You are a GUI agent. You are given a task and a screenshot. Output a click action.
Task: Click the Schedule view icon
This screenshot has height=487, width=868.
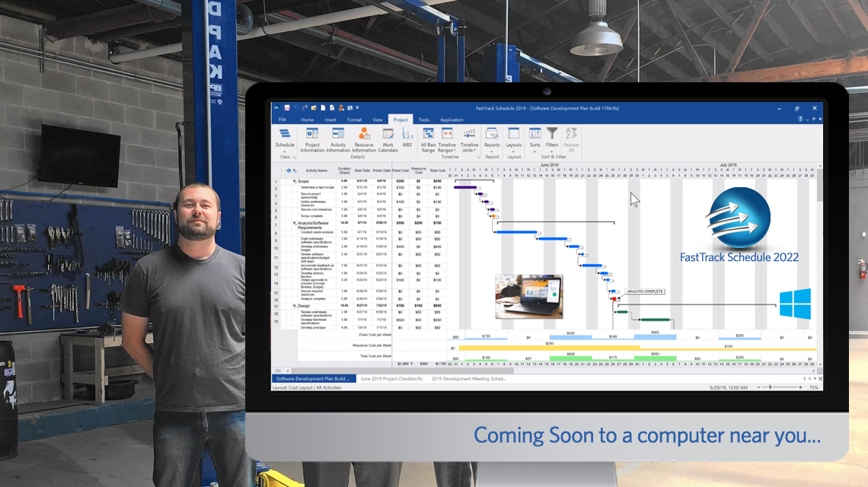(x=284, y=134)
